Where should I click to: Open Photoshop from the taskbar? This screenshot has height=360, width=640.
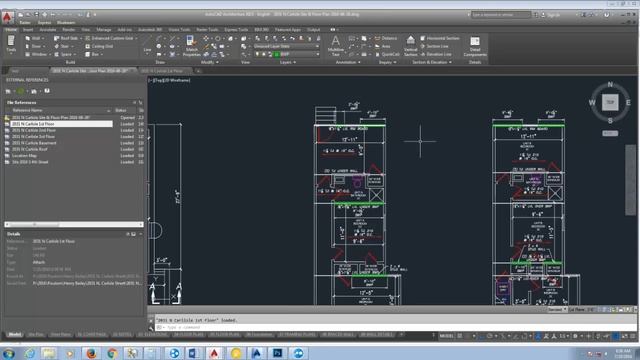(277, 353)
